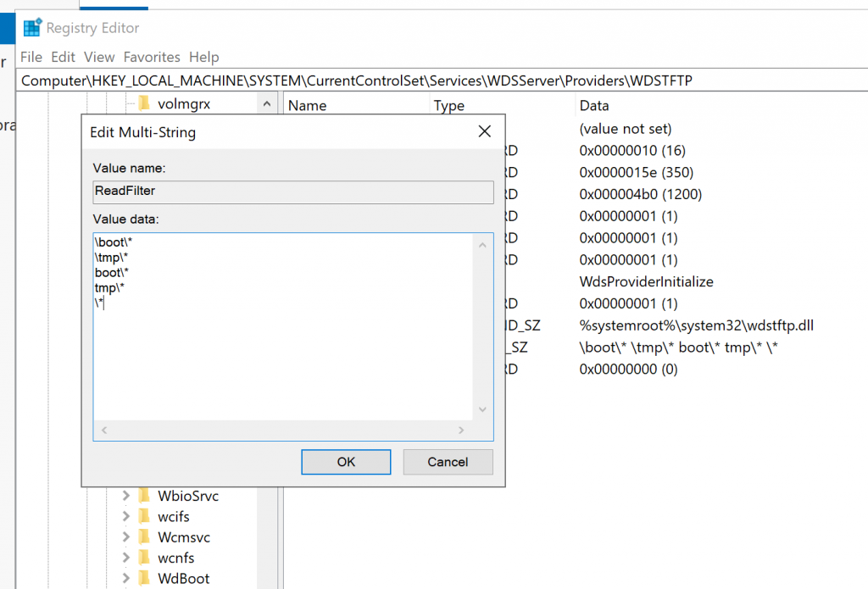The width and height of the screenshot is (868, 589).
Task: Click the '(value not set)' data cell
Action: coord(626,129)
